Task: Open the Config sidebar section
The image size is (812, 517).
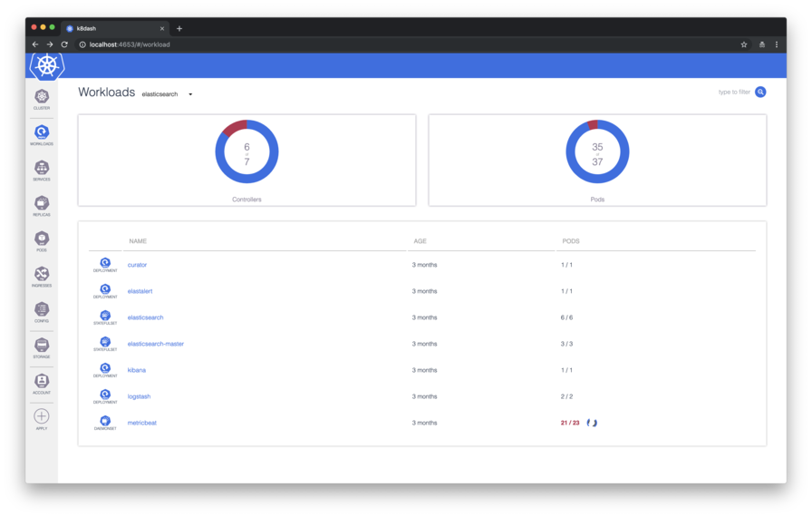Action: click(42, 311)
